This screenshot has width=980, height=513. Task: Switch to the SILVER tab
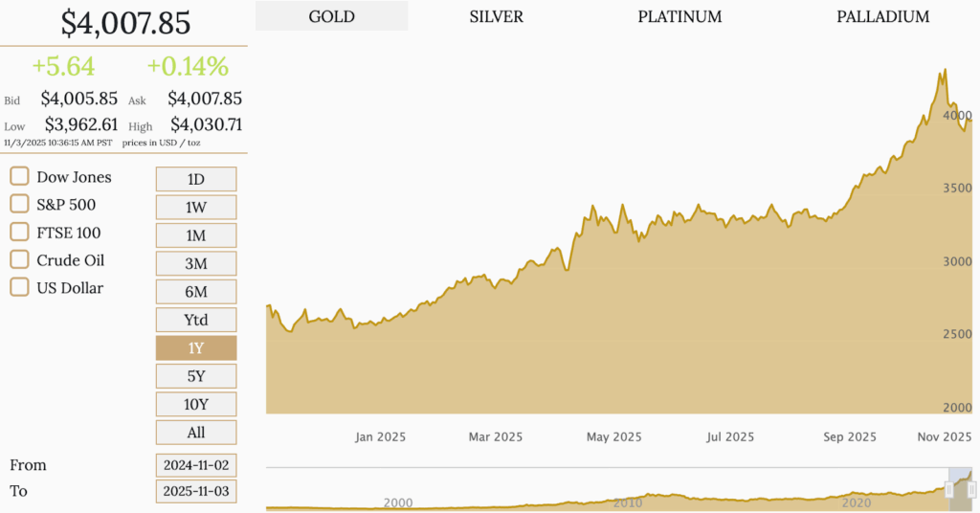[x=497, y=16]
